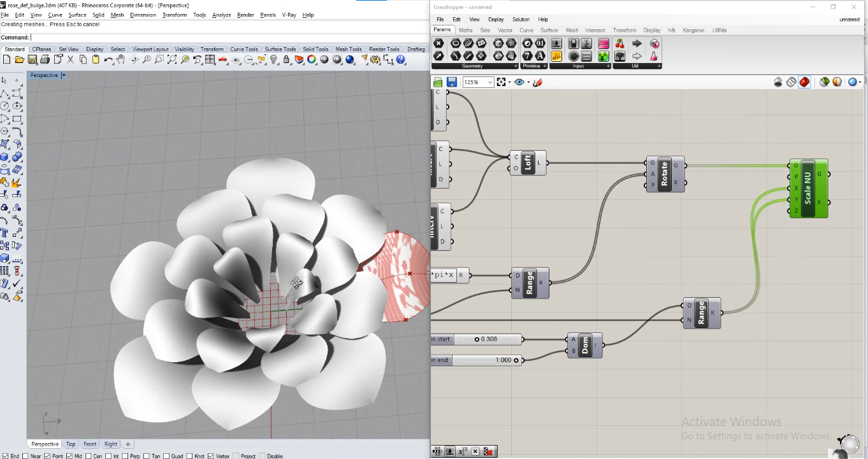Click the Gradient green icon in Input panel
The width and height of the screenshot is (868, 459).
point(603,56)
